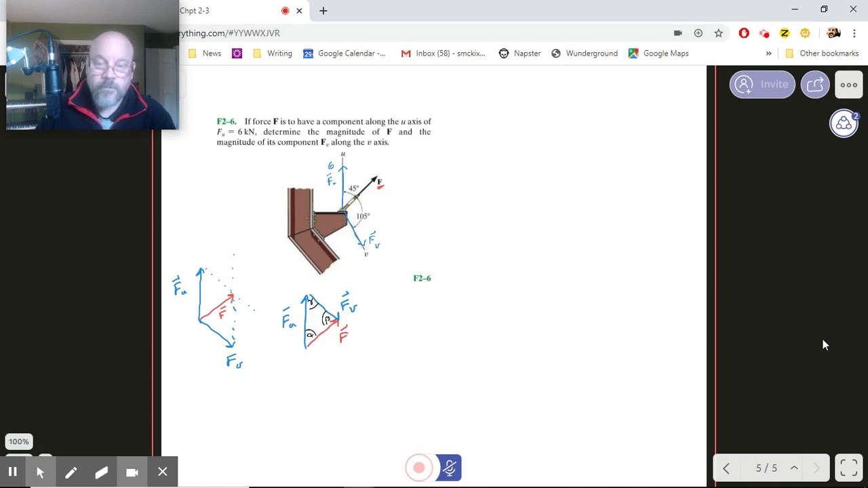Image resolution: width=868 pixels, height=488 pixels.
Task: Open the participants icon with badge 2
Action: [x=844, y=123]
